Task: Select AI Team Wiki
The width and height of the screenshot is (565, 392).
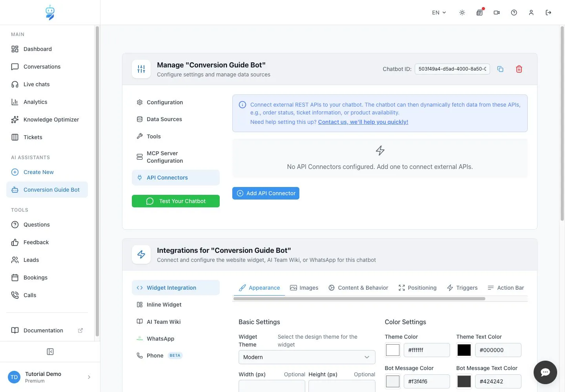Action: pyautogui.click(x=176, y=322)
